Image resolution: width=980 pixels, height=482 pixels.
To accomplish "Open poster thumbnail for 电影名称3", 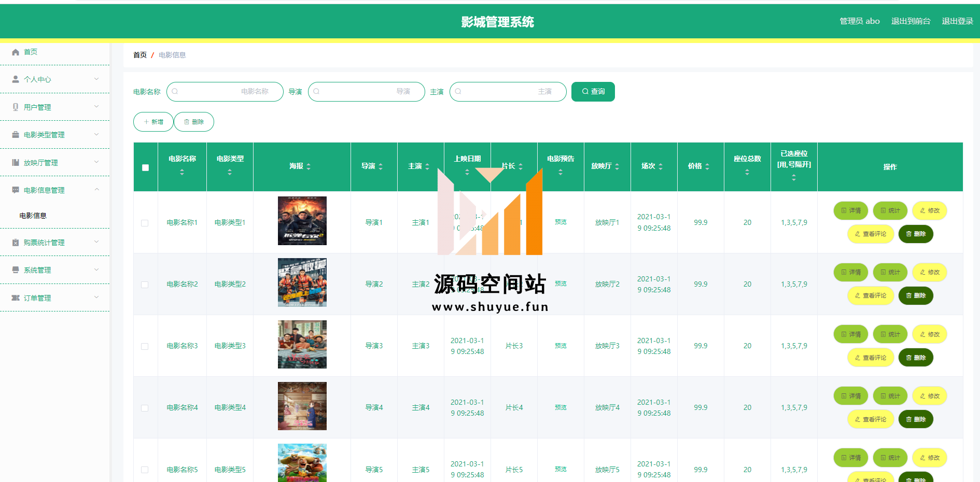I will pos(302,344).
